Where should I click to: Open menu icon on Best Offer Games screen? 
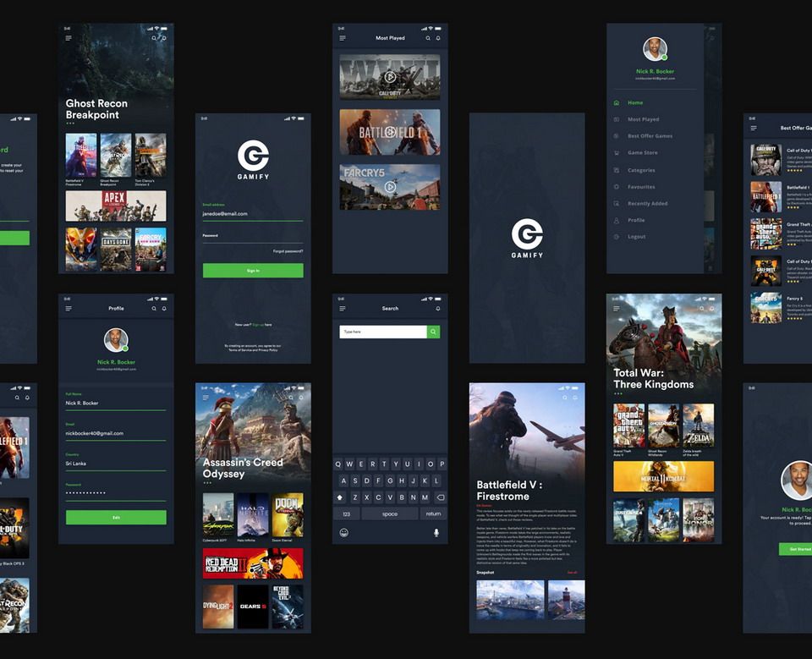click(x=754, y=128)
